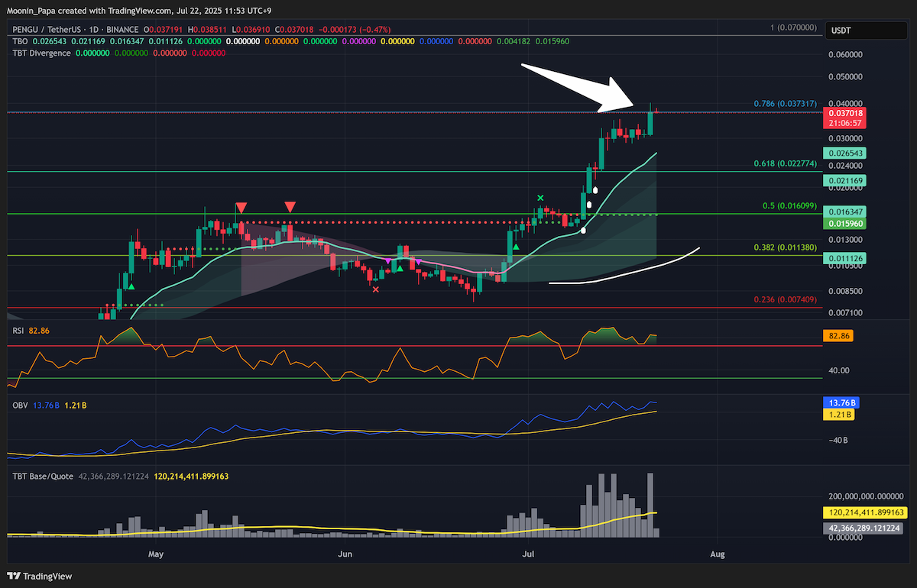Click the Jul label on the time axis

(x=527, y=552)
